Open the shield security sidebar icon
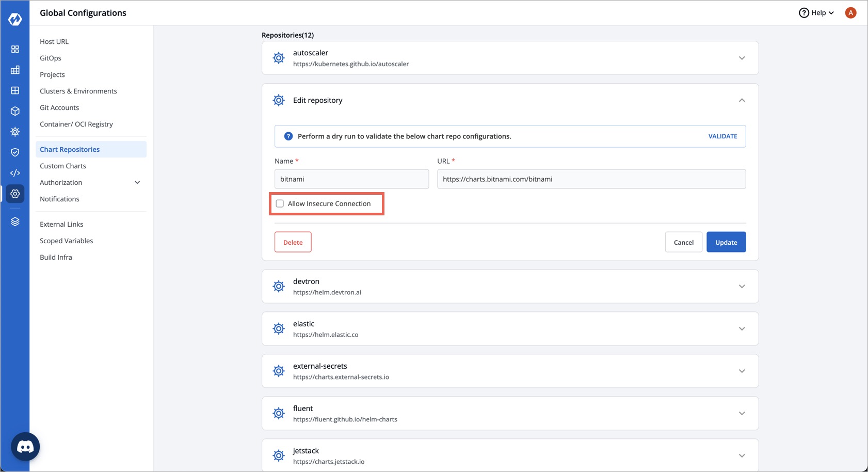Screen dimensions: 868x472 15,152
